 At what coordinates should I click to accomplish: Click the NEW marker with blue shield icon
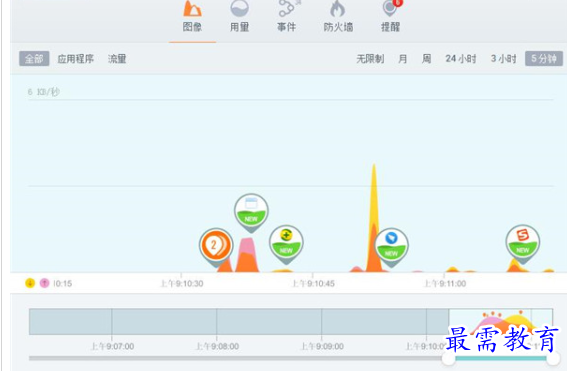point(391,246)
